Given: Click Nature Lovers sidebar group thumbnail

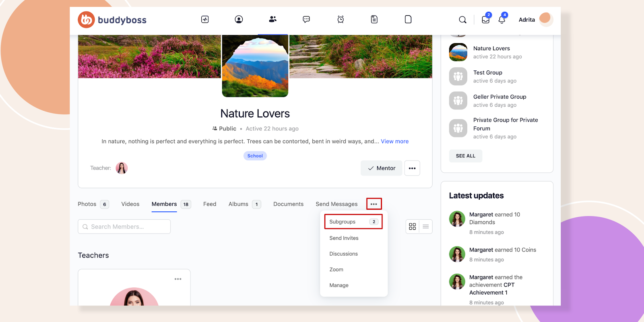Looking at the screenshot, I should point(458,52).
